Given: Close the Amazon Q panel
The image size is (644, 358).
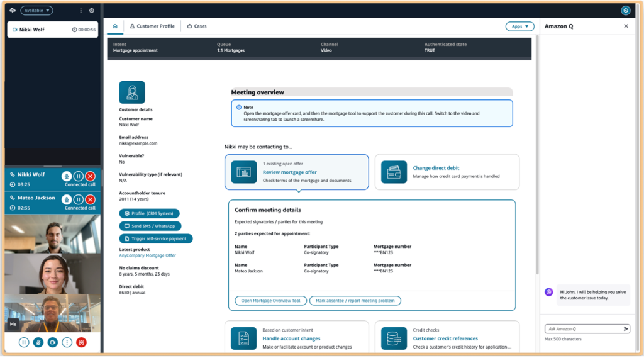Looking at the screenshot, I should click(626, 26).
